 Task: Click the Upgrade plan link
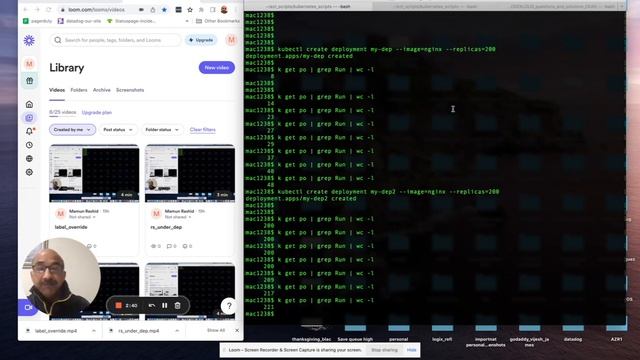(97, 112)
